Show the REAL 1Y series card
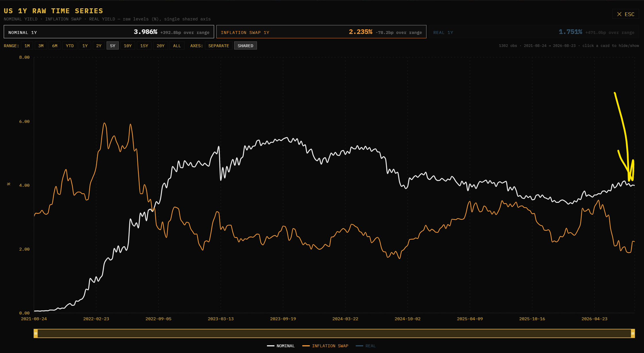The image size is (644, 353). 534,32
